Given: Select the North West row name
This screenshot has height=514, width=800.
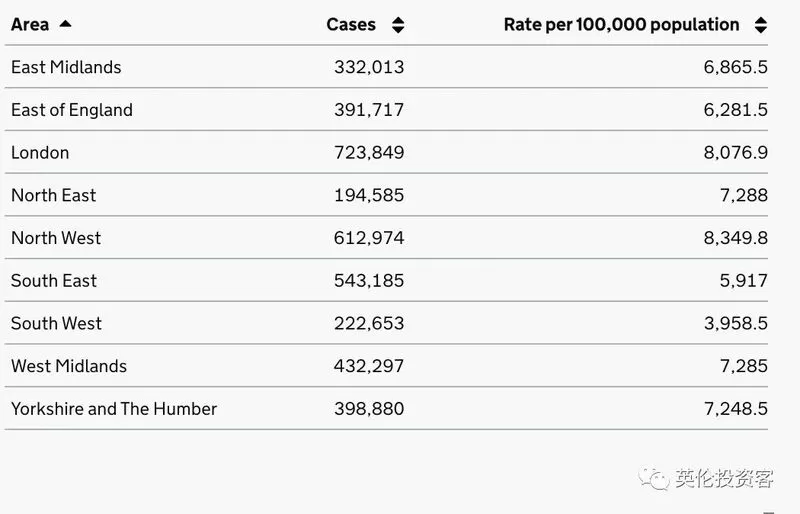Looking at the screenshot, I should pyautogui.click(x=56, y=238).
